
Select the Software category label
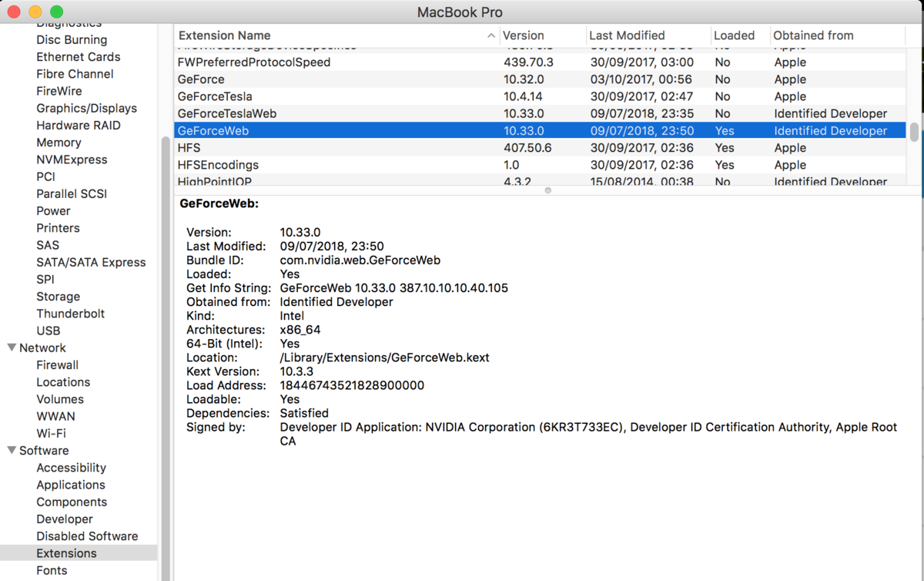pyautogui.click(x=44, y=451)
